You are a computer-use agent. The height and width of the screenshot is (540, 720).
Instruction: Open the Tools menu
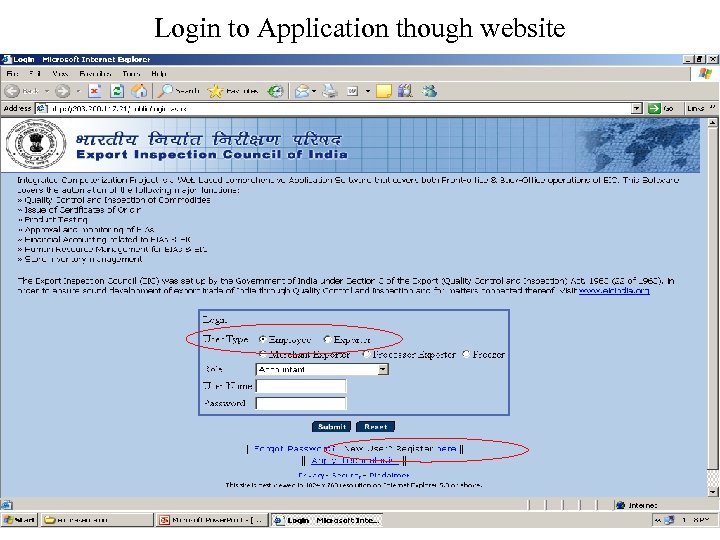(x=131, y=73)
